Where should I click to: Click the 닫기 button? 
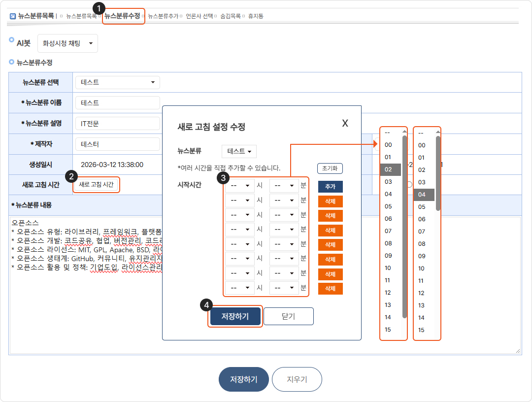coord(288,316)
